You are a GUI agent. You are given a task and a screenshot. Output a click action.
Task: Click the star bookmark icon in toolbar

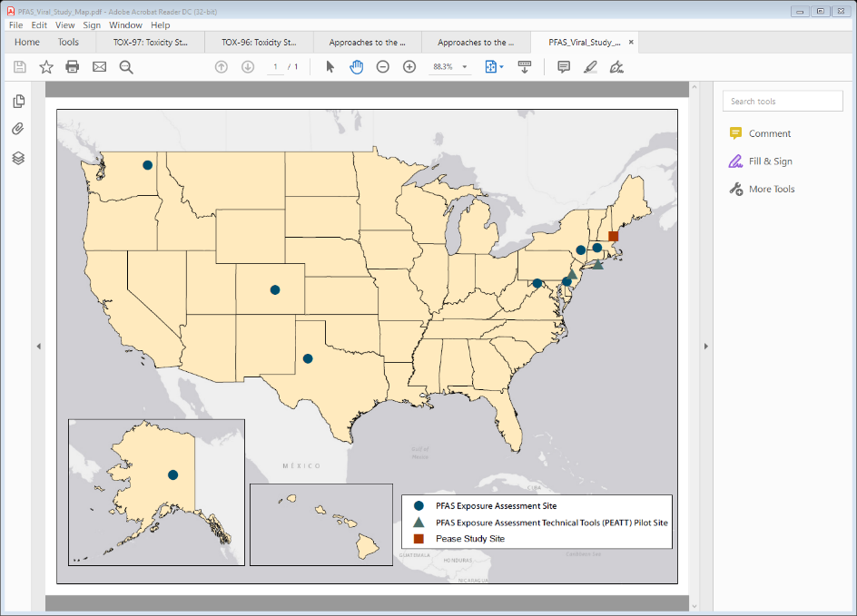(46, 67)
